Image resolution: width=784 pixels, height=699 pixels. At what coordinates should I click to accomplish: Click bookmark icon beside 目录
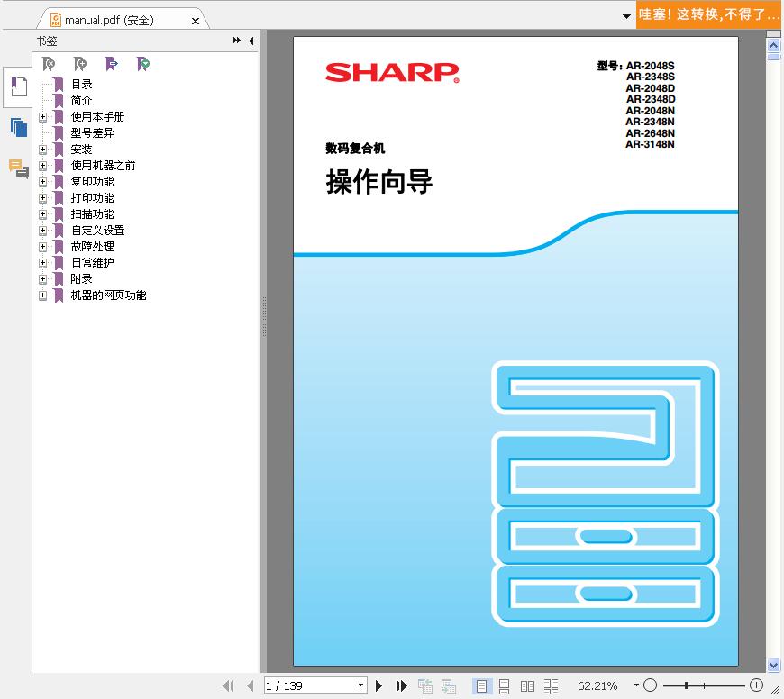point(59,85)
